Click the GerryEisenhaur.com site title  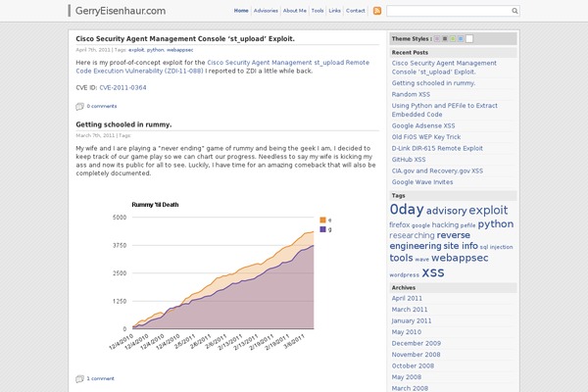tap(121, 11)
